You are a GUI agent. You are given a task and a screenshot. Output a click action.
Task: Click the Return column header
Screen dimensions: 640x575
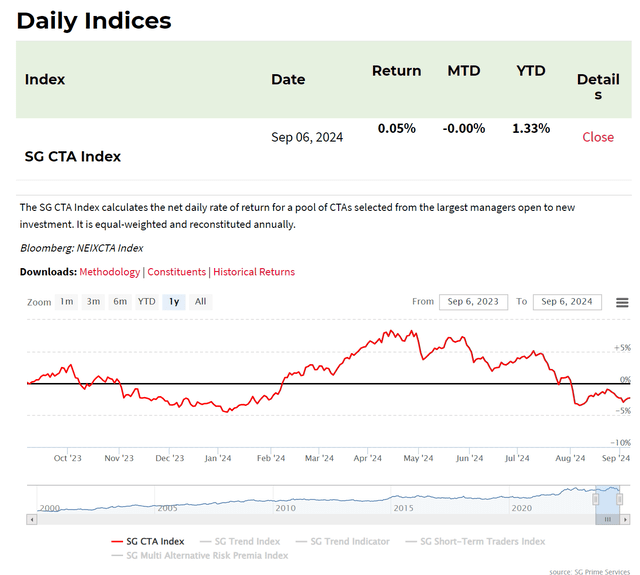click(x=396, y=71)
